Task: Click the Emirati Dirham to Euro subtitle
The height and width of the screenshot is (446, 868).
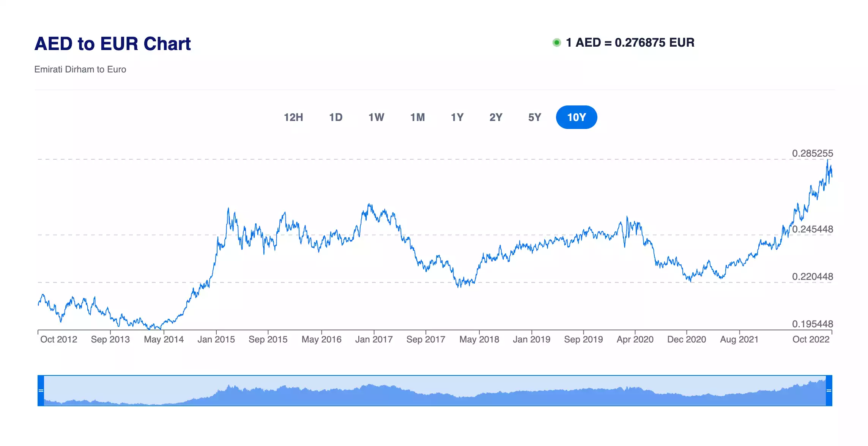Action: pyautogui.click(x=80, y=69)
